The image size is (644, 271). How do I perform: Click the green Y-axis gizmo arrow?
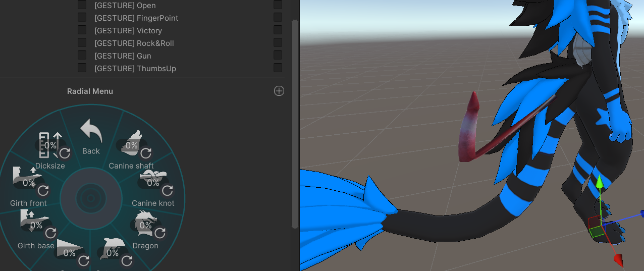[599, 183]
